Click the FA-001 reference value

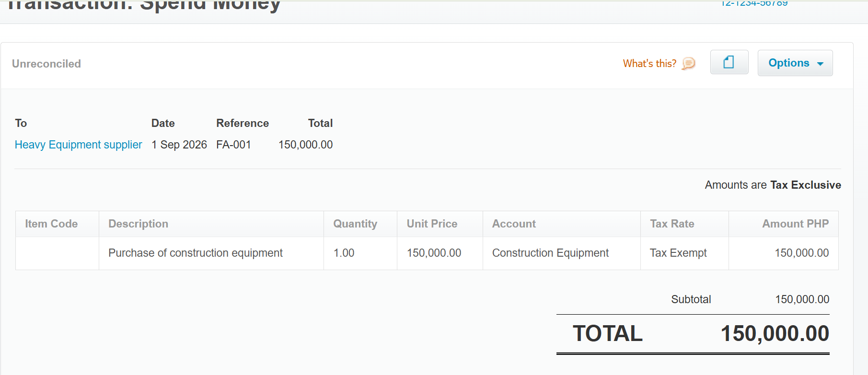tap(233, 145)
